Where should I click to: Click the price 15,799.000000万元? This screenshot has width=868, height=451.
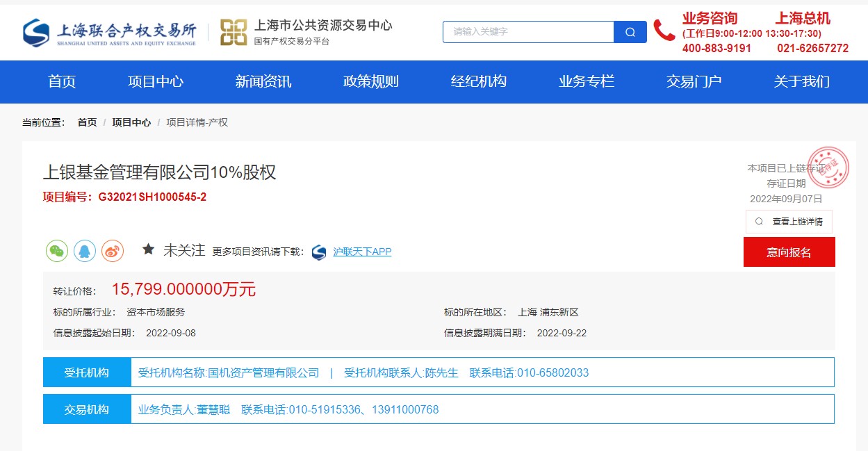point(183,289)
